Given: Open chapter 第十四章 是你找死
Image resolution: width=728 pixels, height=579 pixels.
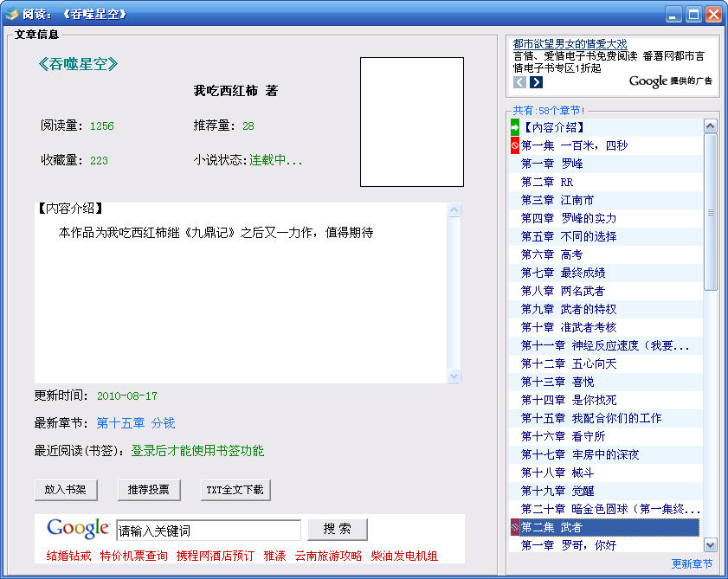Looking at the screenshot, I should click(606, 400).
